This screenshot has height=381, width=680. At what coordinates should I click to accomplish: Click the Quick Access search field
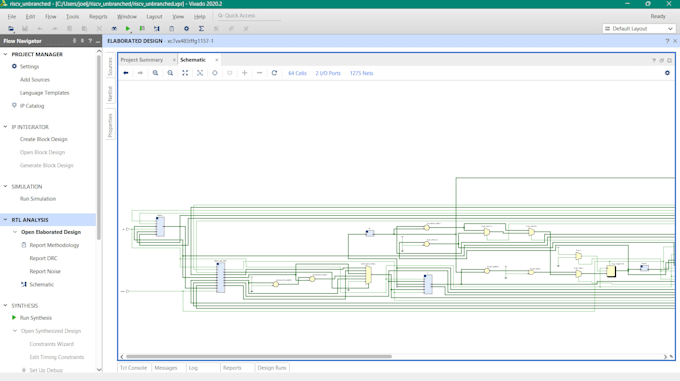pos(248,16)
